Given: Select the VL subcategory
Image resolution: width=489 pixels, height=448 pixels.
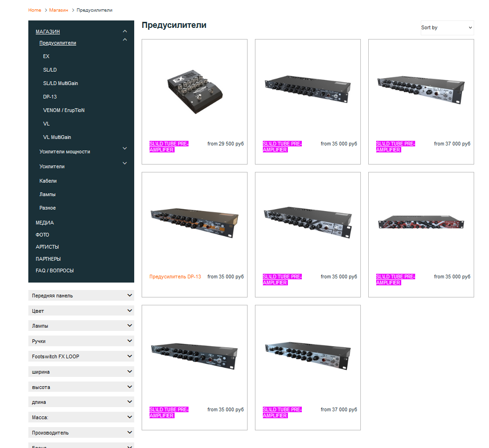Looking at the screenshot, I should pos(46,124).
